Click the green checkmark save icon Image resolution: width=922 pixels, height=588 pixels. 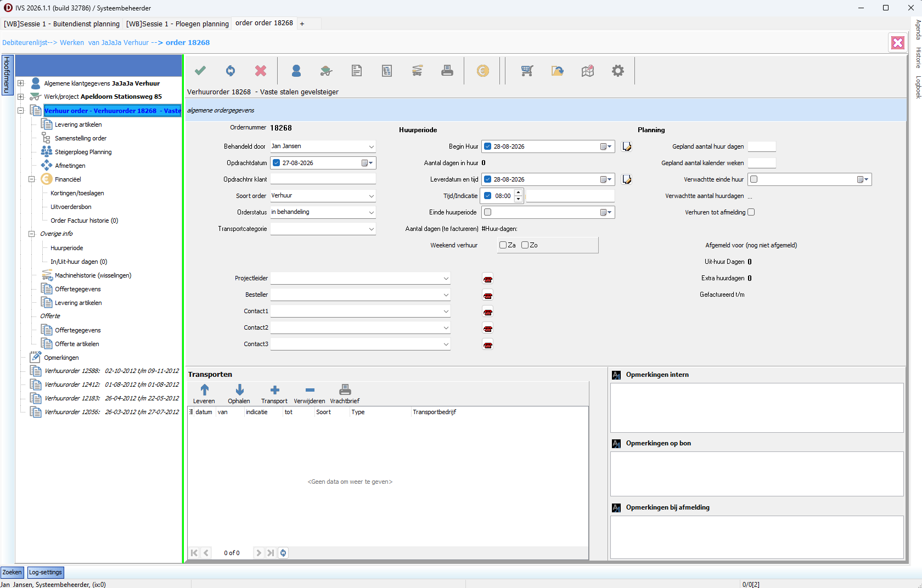(200, 71)
